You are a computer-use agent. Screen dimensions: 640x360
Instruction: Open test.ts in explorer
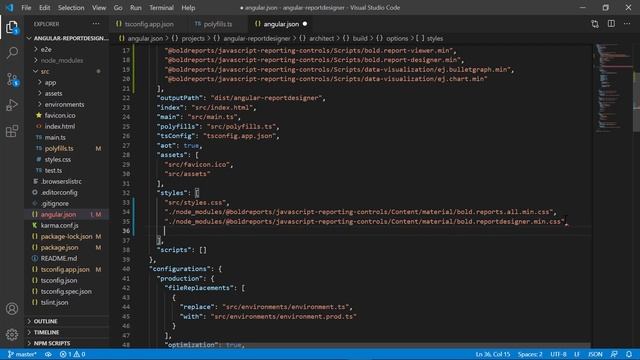(x=53, y=171)
